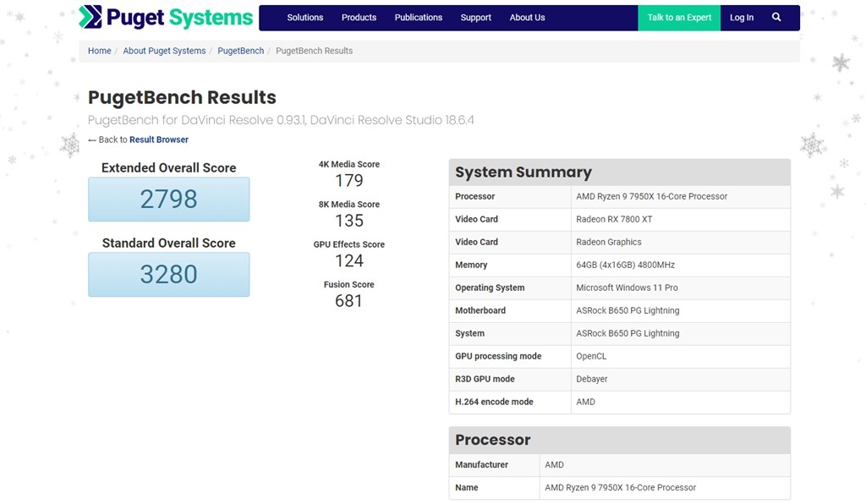Click the Radeon RX 7800 XT cell
Screen dimensions: 866x504
tap(614, 219)
